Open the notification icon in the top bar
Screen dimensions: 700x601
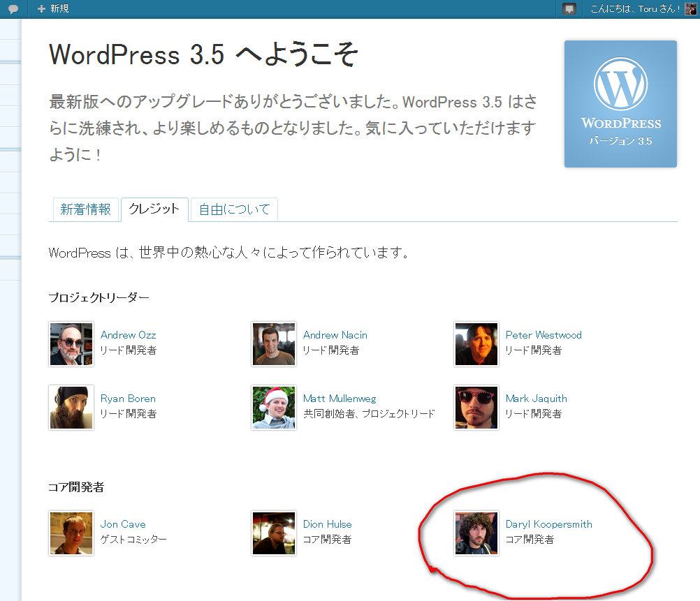pyautogui.click(x=569, y=9)
